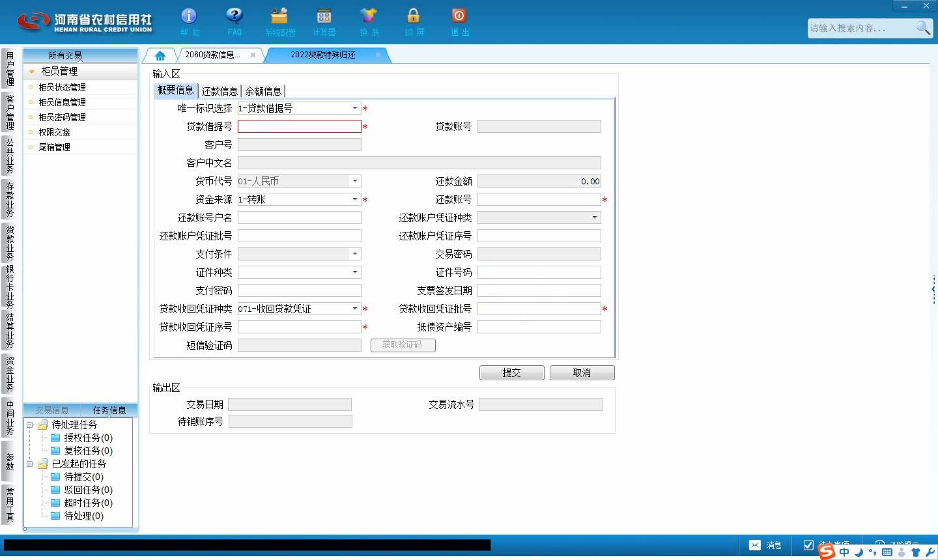Click the 获取验证码 button
This screenshot has height=560, width=938.
tap(403, 345)
